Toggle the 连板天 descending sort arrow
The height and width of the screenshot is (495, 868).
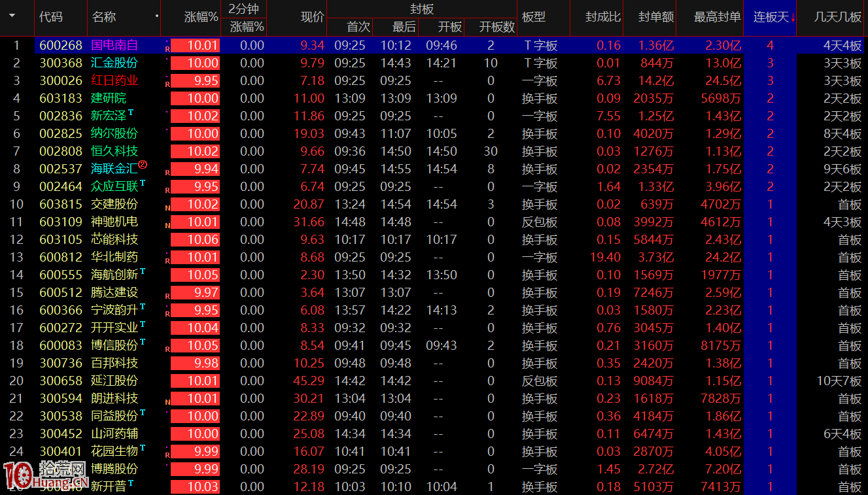[793, 18]
